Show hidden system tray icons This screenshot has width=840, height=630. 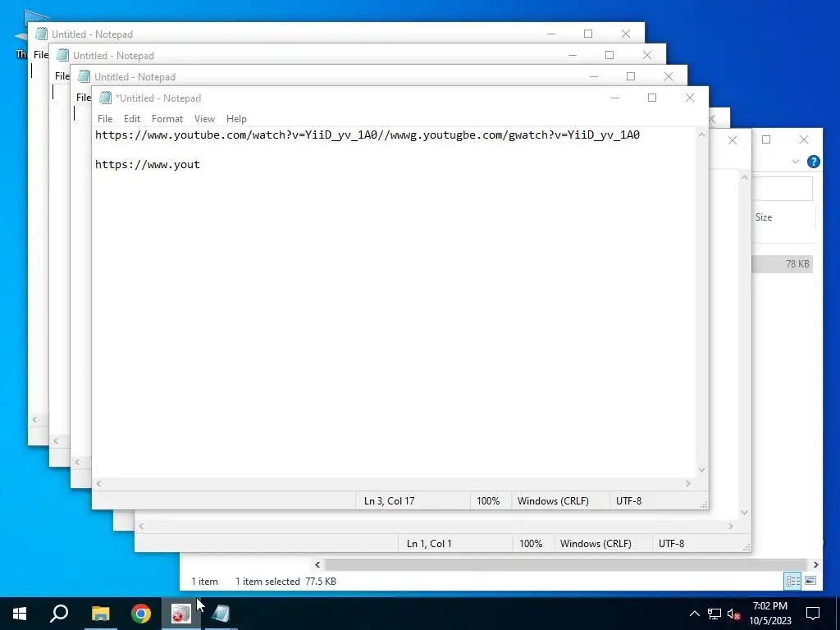click(x=694, y=614)
